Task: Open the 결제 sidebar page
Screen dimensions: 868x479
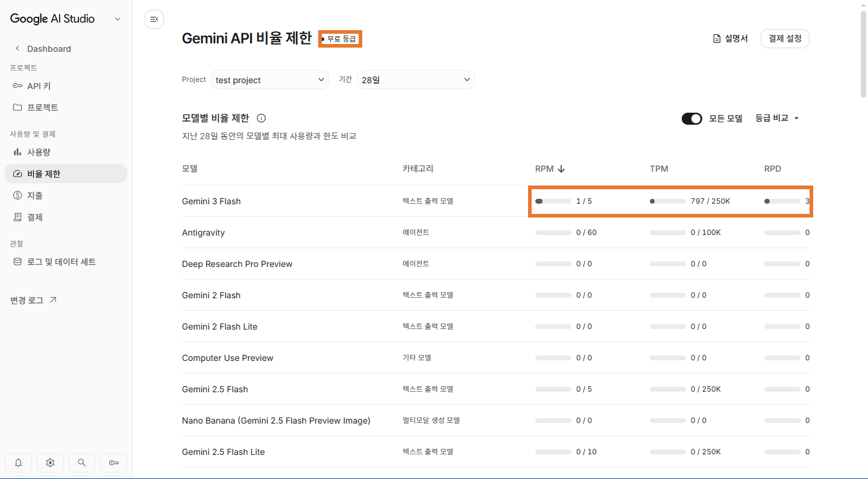Action: click(x=66, y=217)
